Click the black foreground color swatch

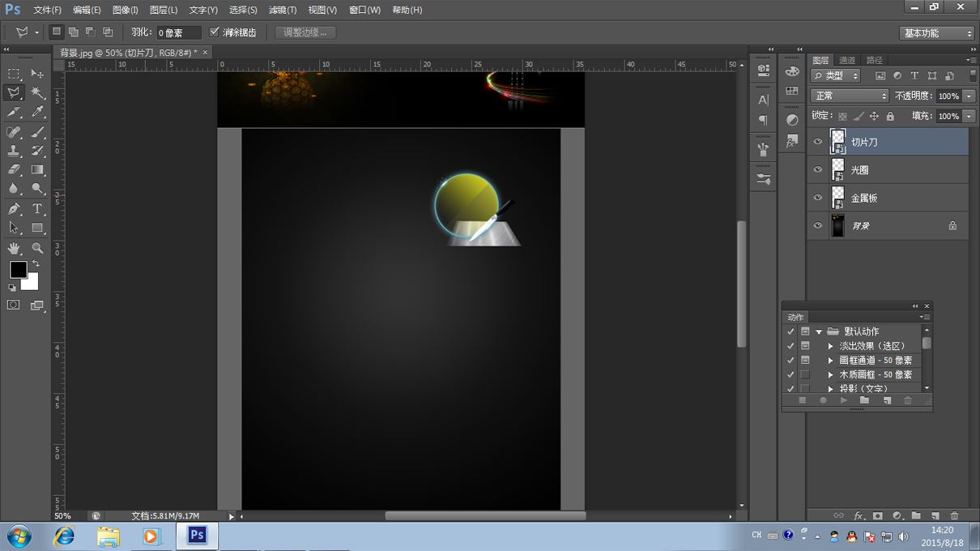click(x=18, y=269)
